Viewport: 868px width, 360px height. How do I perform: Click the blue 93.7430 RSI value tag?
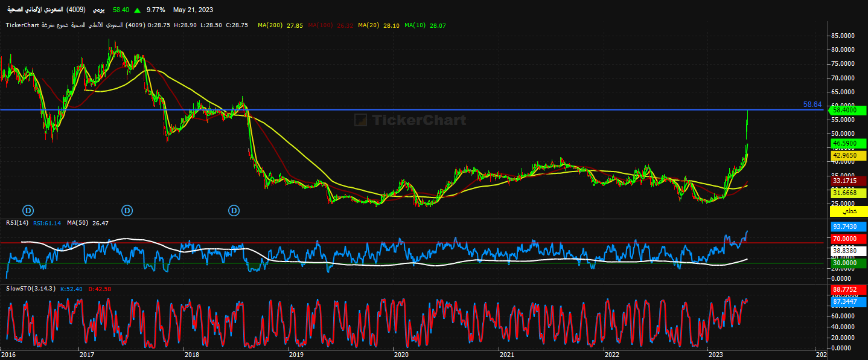point(849,227)
